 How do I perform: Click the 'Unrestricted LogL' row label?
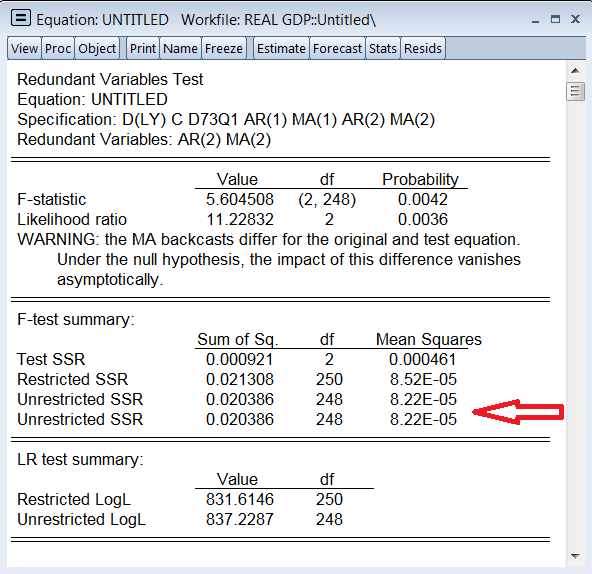tap(81, 519)
